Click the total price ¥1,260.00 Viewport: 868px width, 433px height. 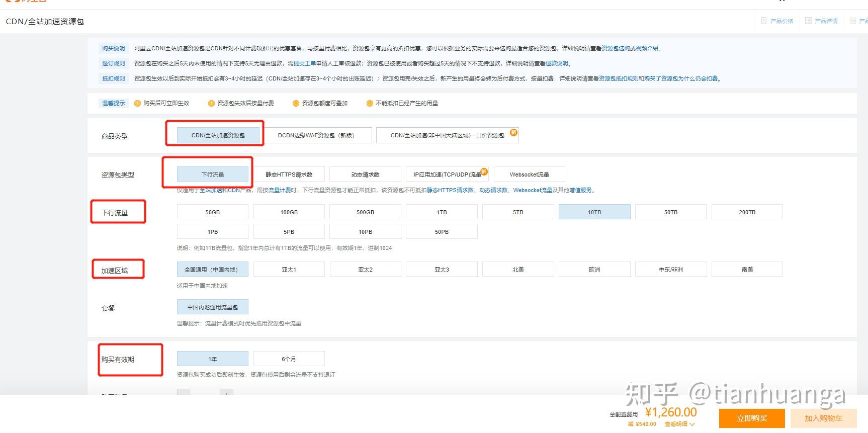671,412
